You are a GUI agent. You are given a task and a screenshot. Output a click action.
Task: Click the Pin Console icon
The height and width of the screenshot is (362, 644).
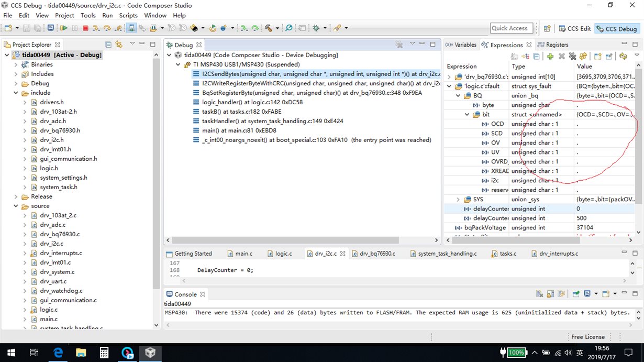click(576, 294)
